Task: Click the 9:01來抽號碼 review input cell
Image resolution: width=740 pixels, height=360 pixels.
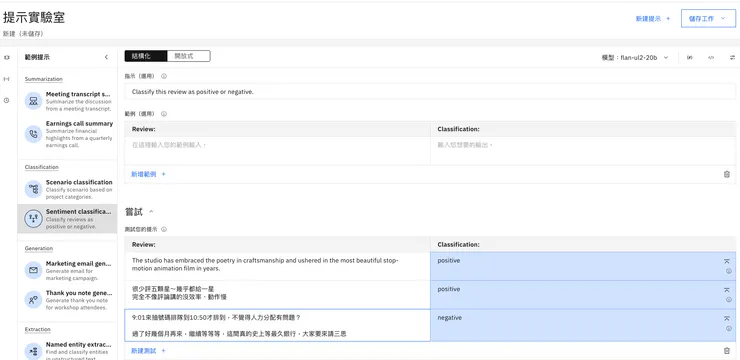Action: 278,325
